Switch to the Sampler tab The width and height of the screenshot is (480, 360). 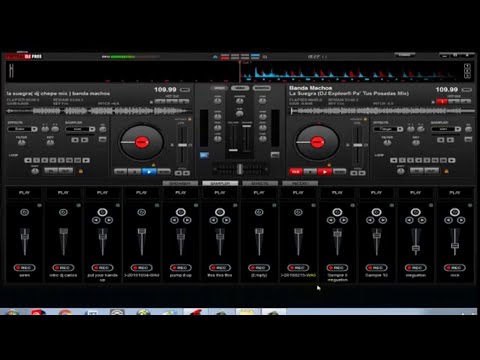tap(220, 183)
